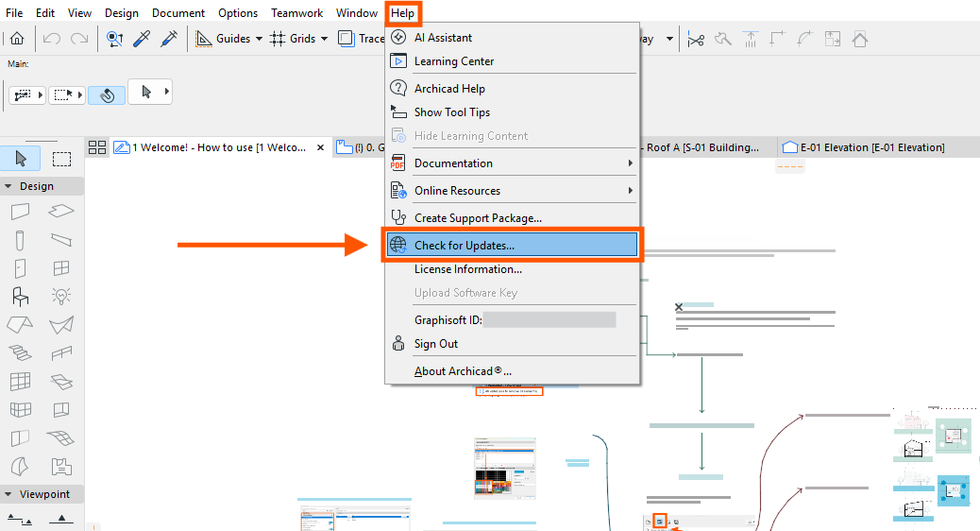Expand the Arrow tool flyout in the Info Box
Screen dimensions: 980x531
[167, 92]
